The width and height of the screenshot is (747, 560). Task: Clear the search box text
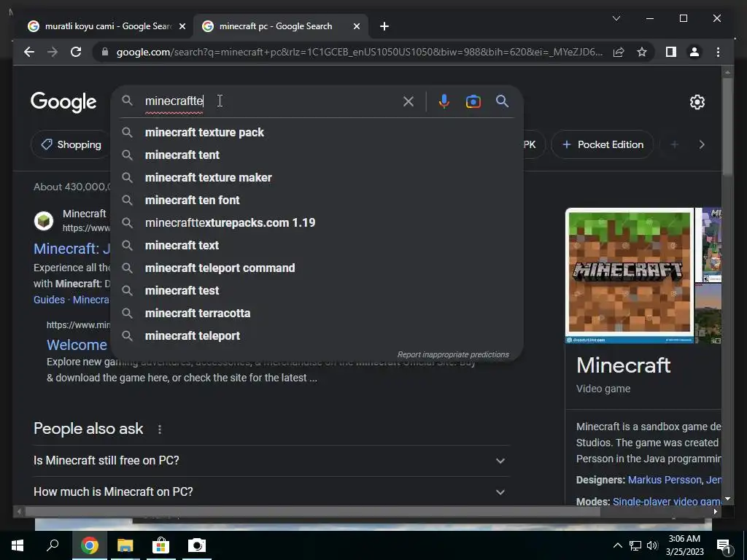click(409, 101)
